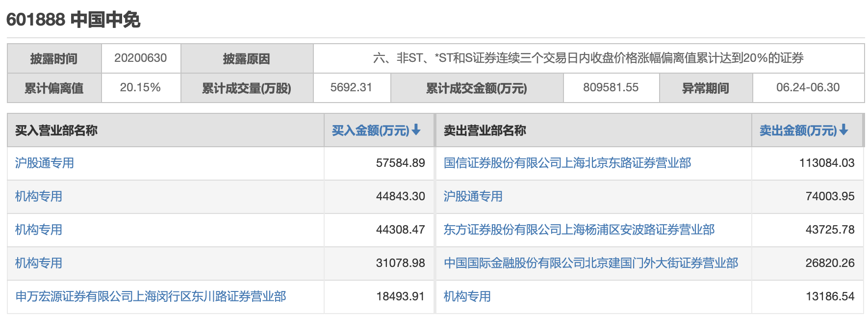Open 国信证券上海北京东路证券营业部 link

coord(567,163)
